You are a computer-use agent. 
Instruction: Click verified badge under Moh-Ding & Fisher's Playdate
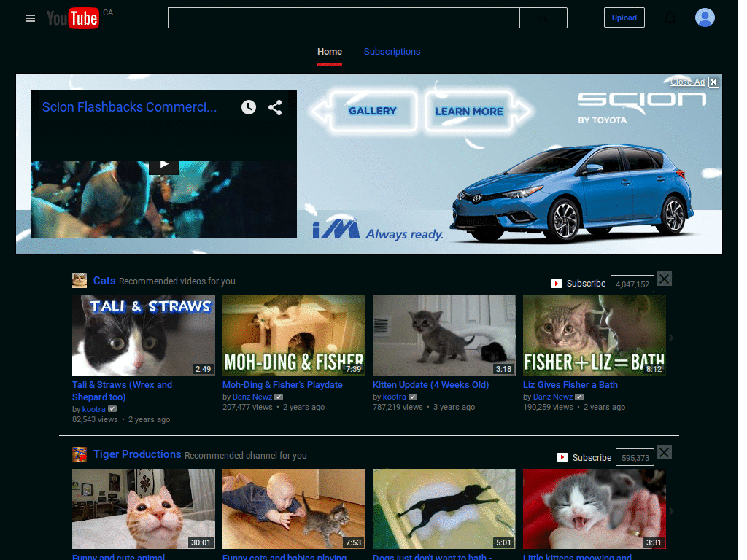279,397
